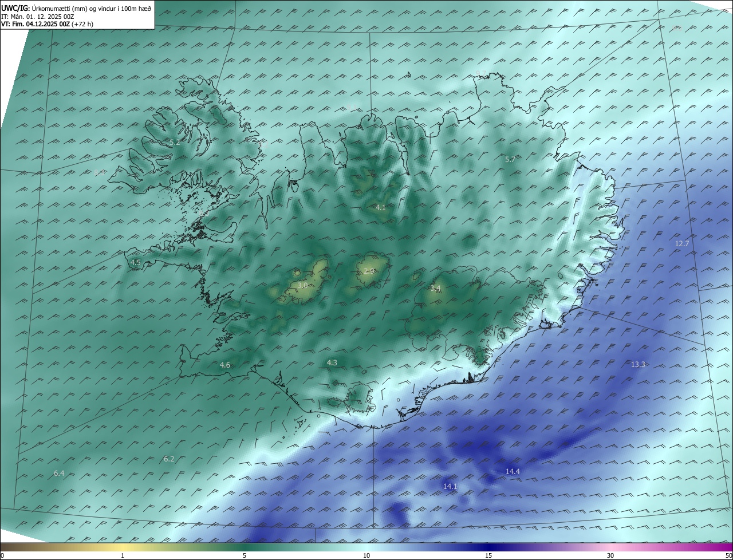Click the colour scale tick labelled 10
Image resolution: width=733 pixels, height=560 pixels.
coord(366,555)
